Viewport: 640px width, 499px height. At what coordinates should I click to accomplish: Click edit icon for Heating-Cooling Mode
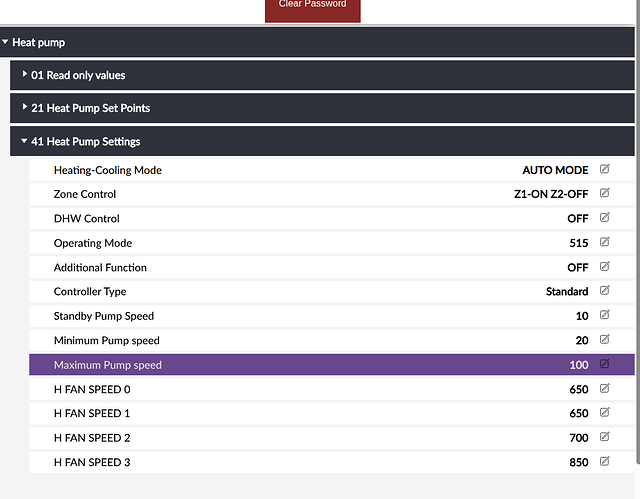click(x=604, y=169)
